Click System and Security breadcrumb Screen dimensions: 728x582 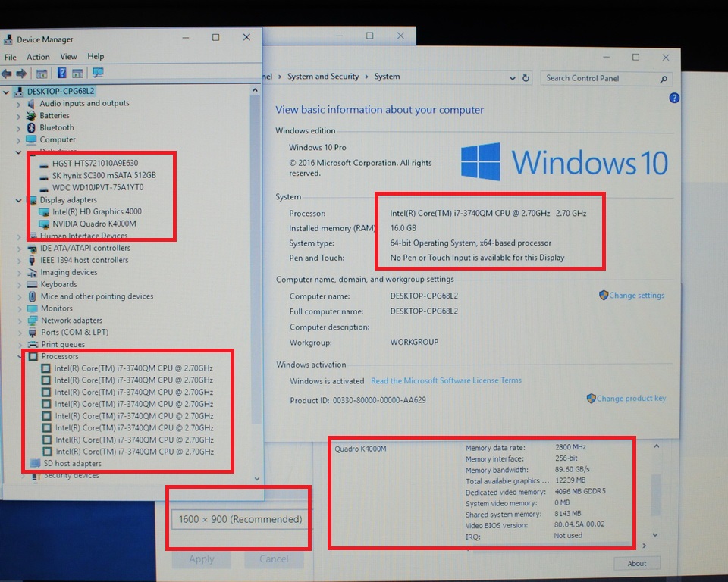323,77
